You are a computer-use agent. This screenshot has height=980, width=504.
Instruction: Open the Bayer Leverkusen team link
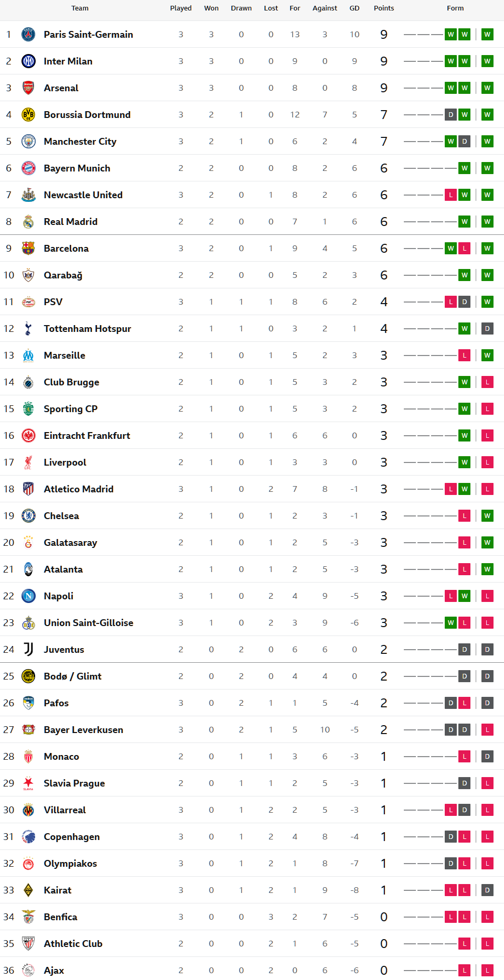coord(83,730)
